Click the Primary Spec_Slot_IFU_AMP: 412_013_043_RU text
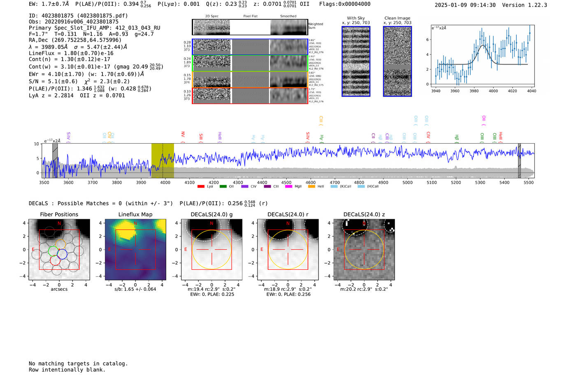 95,28
